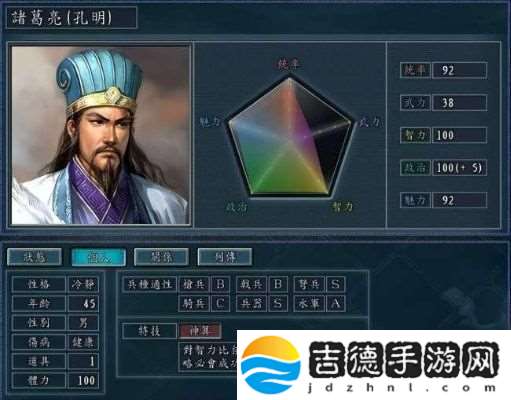Click the 智力 value field showing 100

tap(460, 135)
